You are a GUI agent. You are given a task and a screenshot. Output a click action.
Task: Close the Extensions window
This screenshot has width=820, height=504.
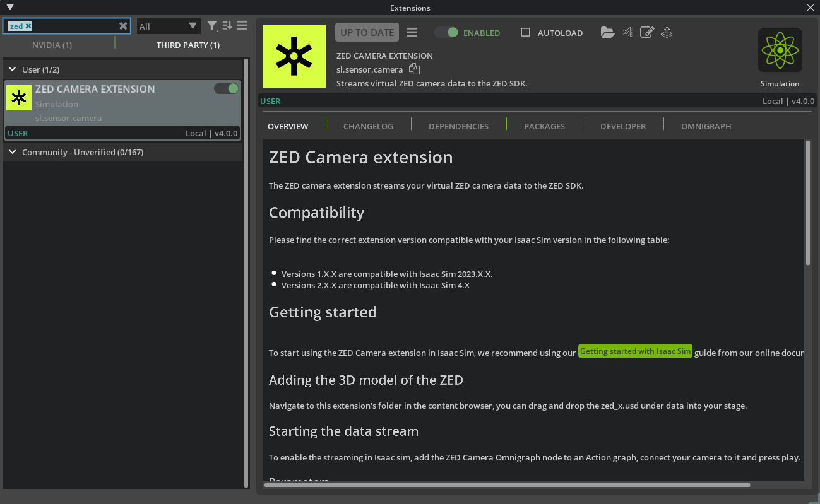(811, 8)
